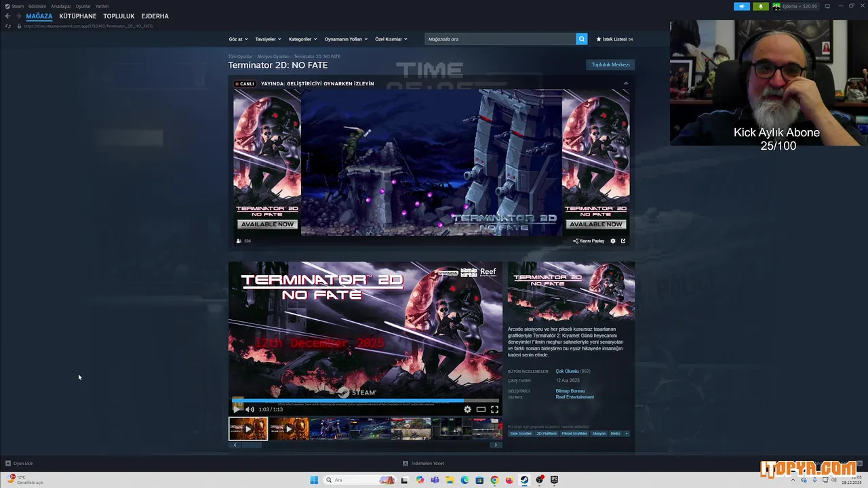Open Epic Games Launcher from taskbar
This screenshot has width=868, height=488.
(554, 480)
